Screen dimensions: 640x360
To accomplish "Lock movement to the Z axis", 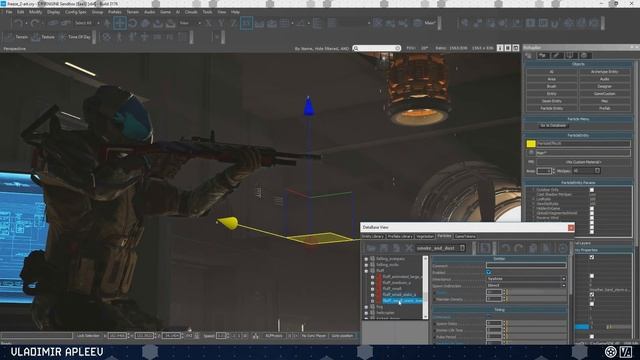I will [233, 23].
